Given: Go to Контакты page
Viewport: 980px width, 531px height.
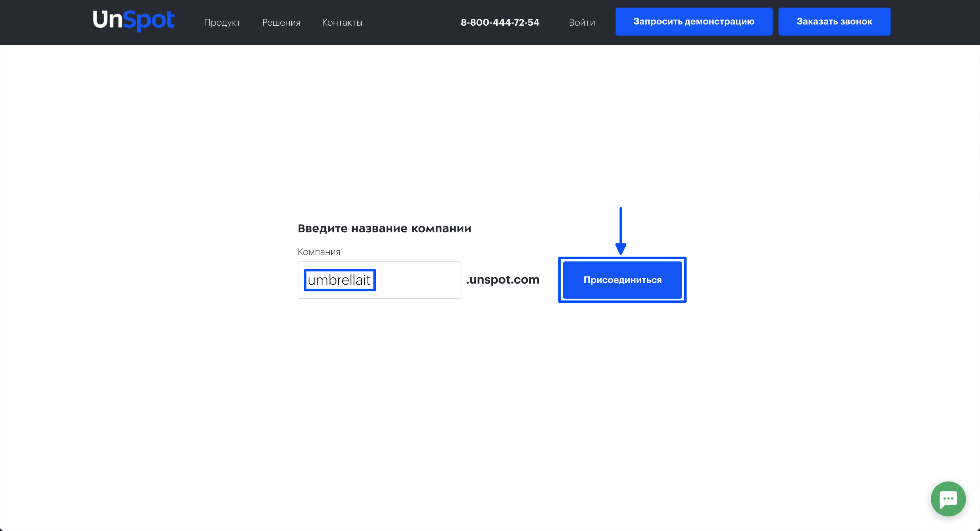Looking at the screenshot, I should click(x=342, y=22).
